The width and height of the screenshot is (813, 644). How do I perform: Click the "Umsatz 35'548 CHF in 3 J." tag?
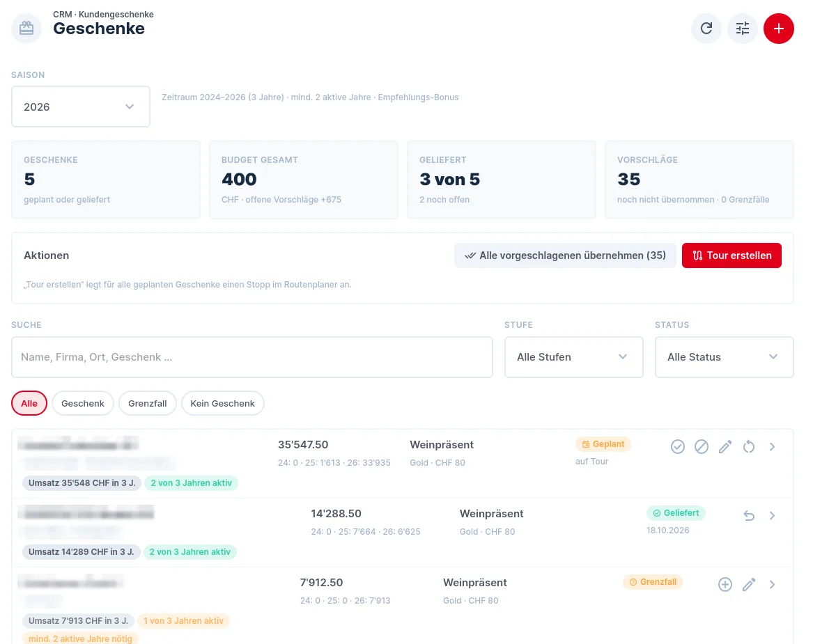pyautogui.click(x=82, y=483)
